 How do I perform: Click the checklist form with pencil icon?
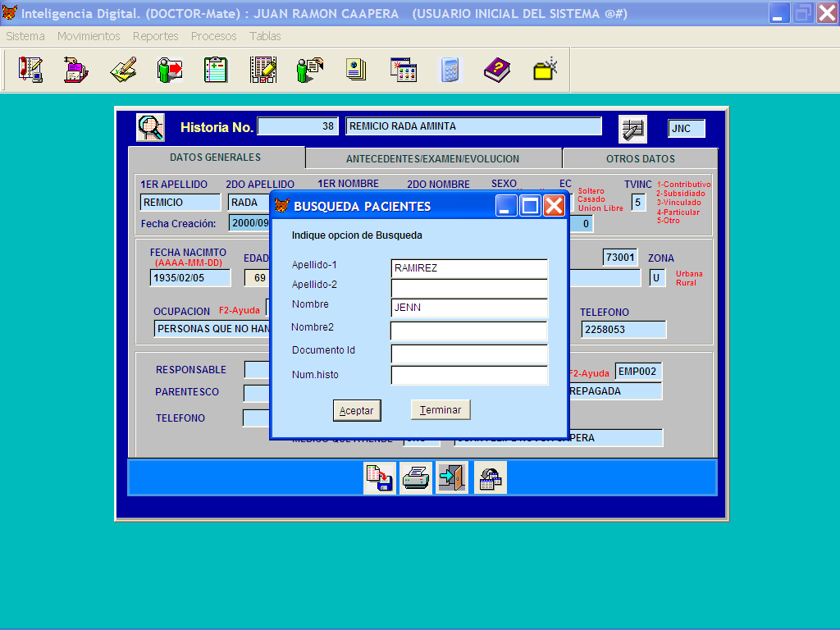click(x=263, y=70)
